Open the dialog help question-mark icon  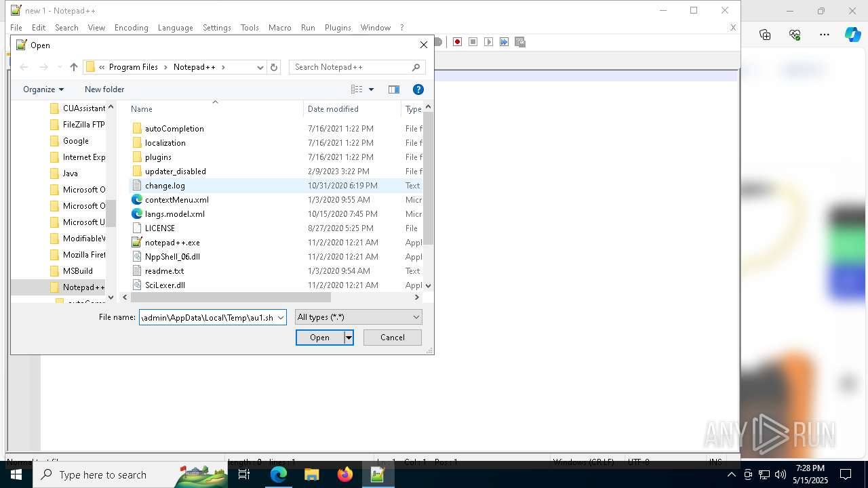(418, 89)
